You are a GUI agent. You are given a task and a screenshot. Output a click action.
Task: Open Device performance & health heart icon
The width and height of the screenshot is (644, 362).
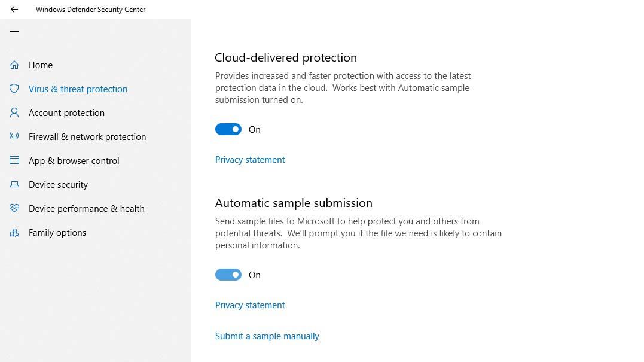(14, 208)
